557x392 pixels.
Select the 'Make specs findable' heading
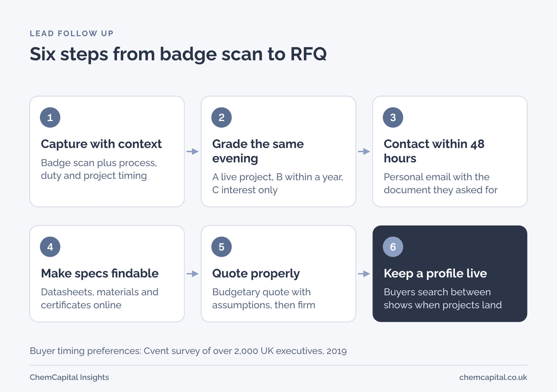click(100, 273)
